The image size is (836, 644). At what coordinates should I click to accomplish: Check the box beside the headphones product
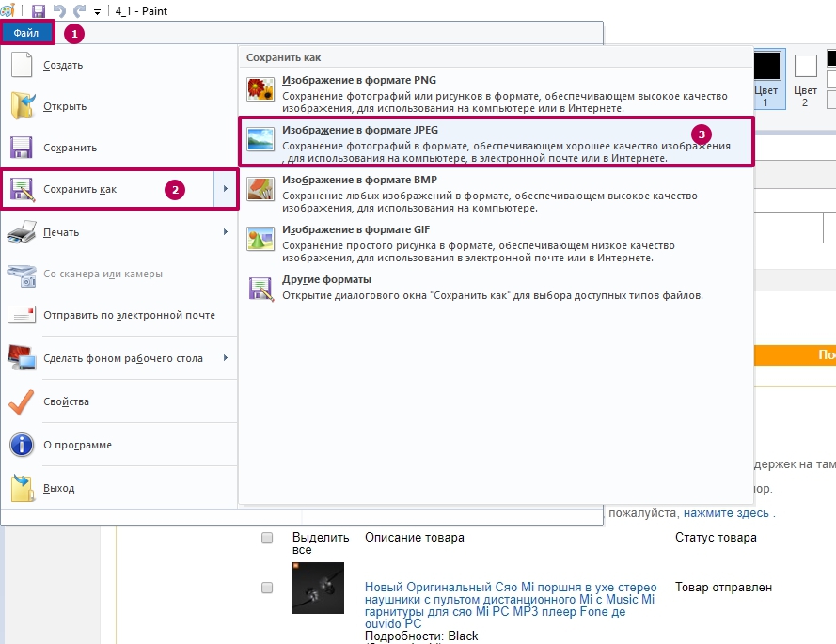coord(267,588)
